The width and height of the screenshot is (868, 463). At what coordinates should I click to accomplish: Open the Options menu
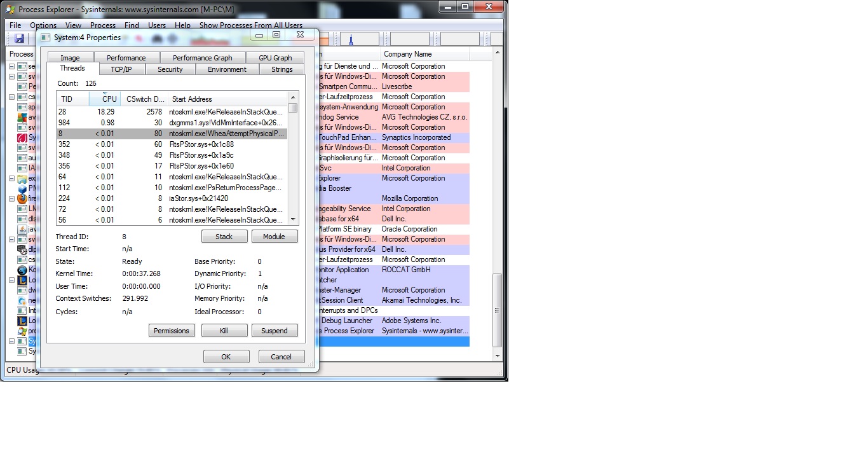pos(43,25)
